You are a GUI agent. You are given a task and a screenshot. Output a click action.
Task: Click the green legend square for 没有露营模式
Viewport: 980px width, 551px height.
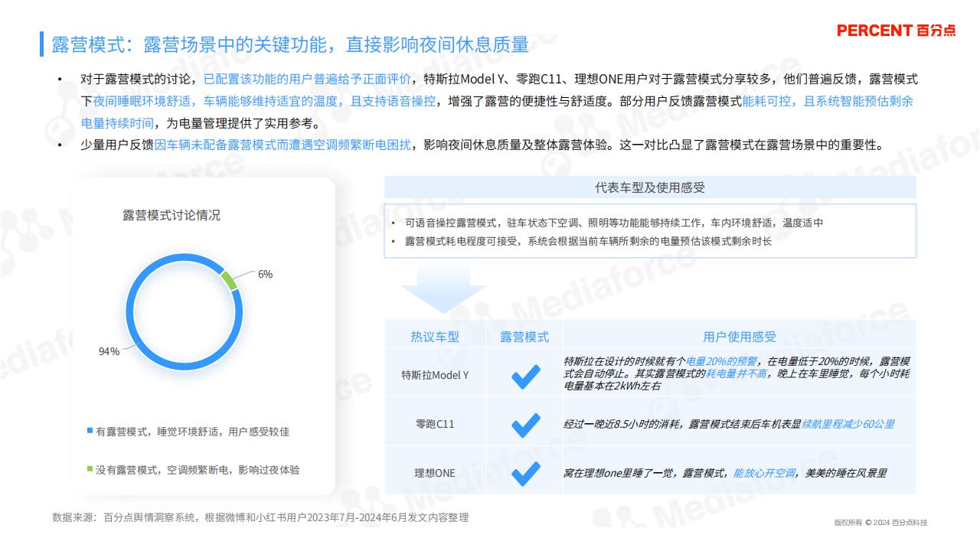pos(90,469)
